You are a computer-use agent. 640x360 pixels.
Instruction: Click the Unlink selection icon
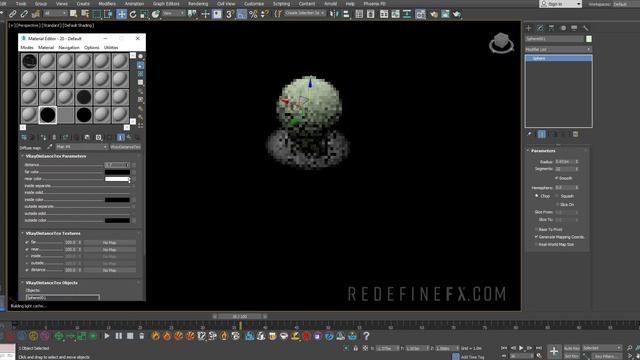tap(24, 14)
